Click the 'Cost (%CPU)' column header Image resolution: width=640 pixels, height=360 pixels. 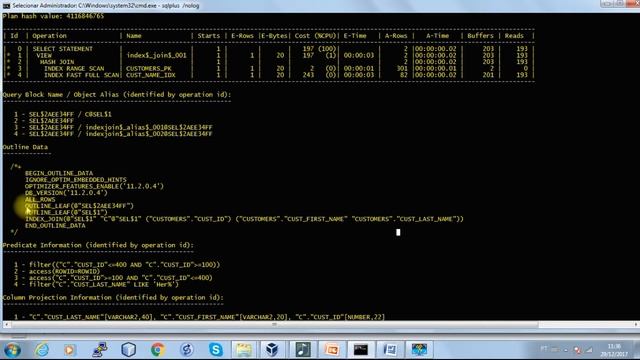point(315,36)
